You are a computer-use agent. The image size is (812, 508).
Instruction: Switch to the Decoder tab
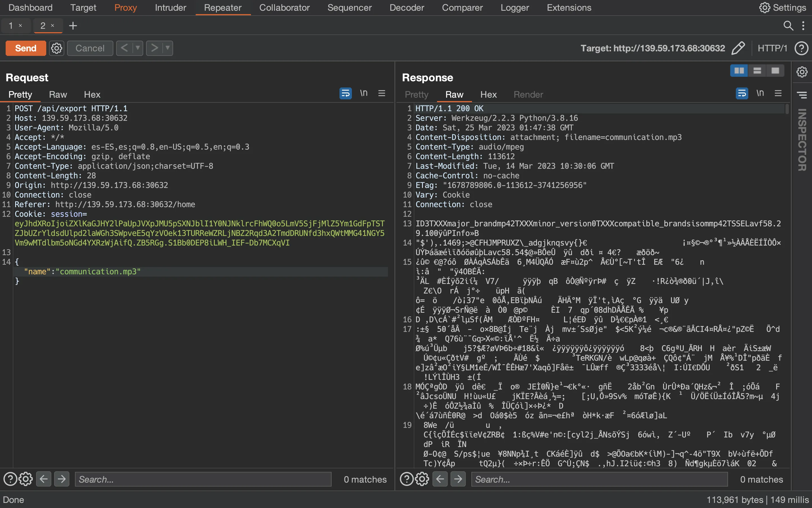point(407,7)
